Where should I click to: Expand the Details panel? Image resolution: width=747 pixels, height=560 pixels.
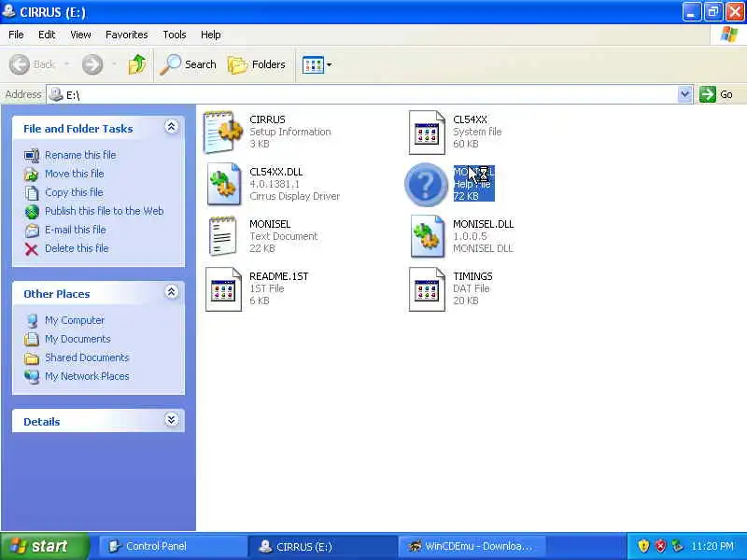[172, 419]
